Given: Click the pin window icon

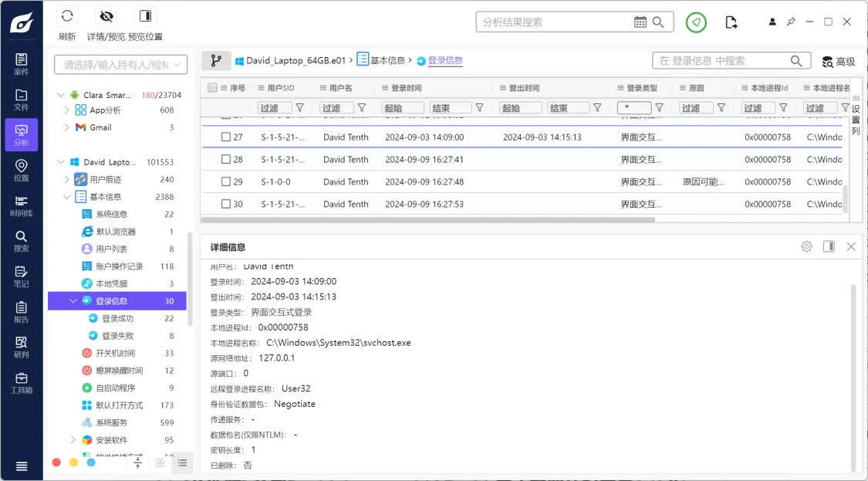Looking at the screenshot, I should (x=791, y=22).
